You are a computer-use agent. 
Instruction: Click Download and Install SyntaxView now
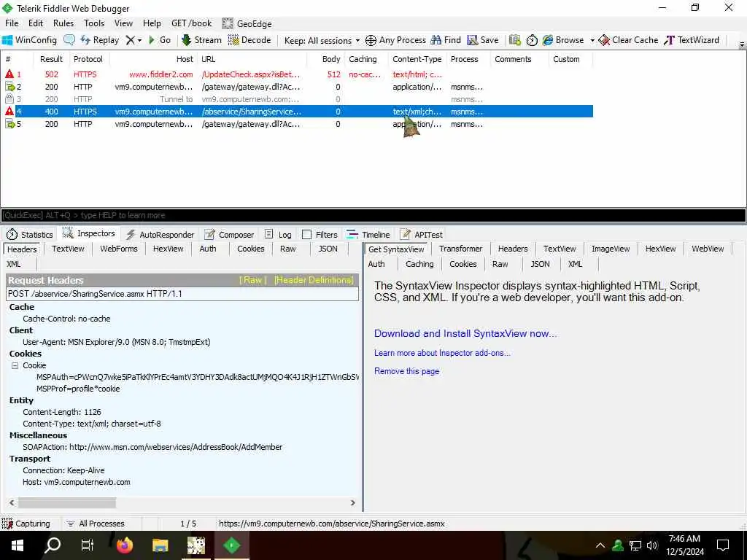coord(465,333)
